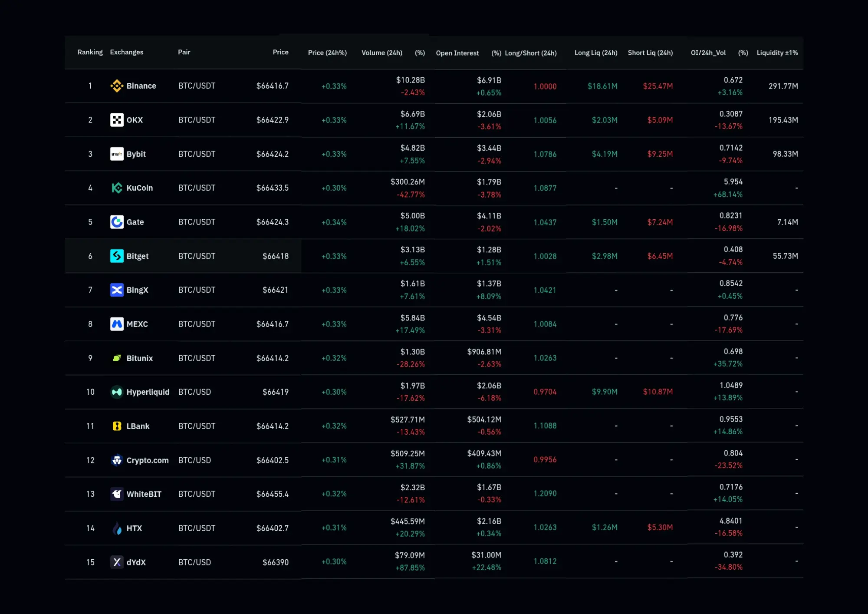Viewport: 868px width, 614px height.
Task: Open the OKX exchange name link
Action: (x=135, y=120)
